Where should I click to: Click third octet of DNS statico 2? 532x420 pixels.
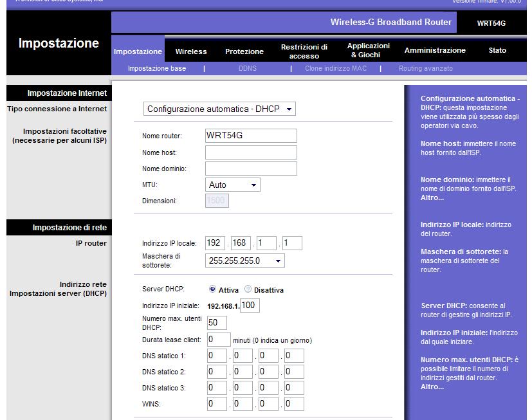click(268, 372)
